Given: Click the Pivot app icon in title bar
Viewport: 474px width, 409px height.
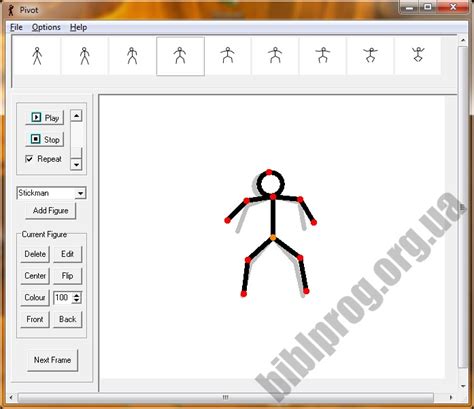Looking at the screenshot, I should pyautogui.click(x=11, y=10).
